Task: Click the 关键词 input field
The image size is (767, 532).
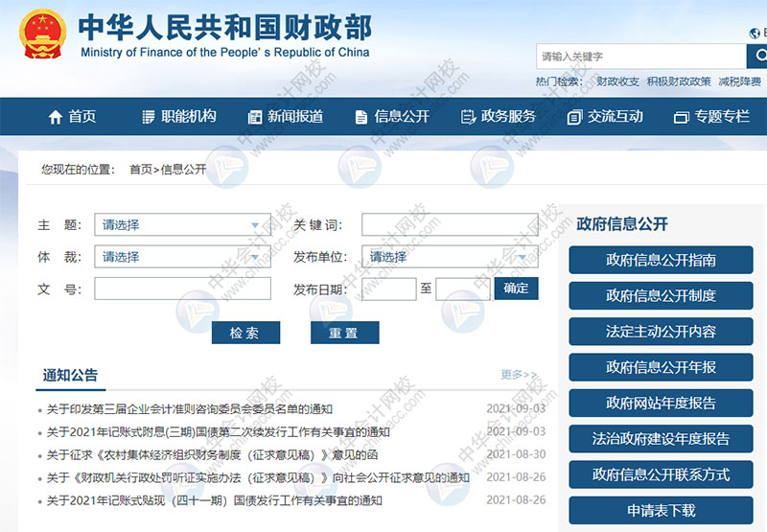Action: click(449, 225)
